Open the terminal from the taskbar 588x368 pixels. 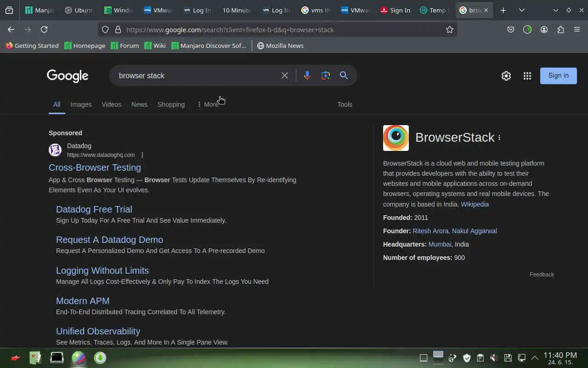57,357
